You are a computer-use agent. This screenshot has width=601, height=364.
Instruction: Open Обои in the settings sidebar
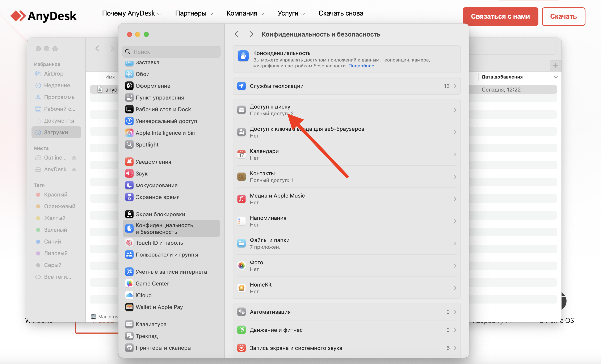pos(172,74)
